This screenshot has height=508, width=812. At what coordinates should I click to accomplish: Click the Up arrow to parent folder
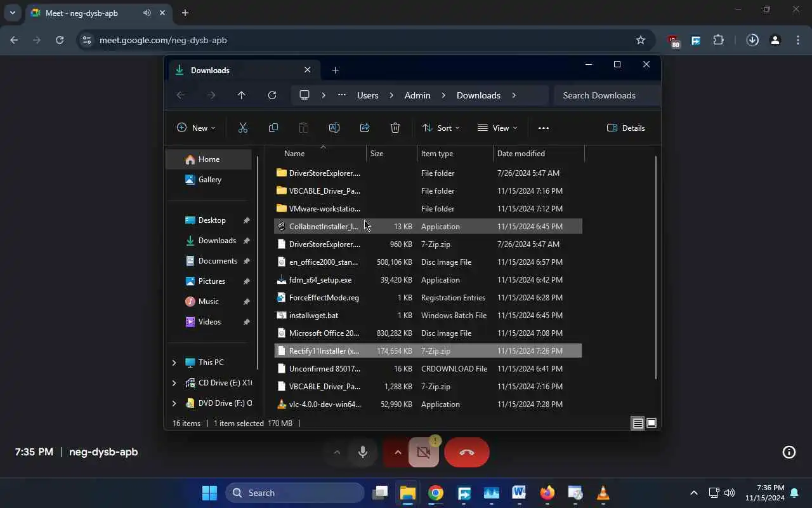242,95
